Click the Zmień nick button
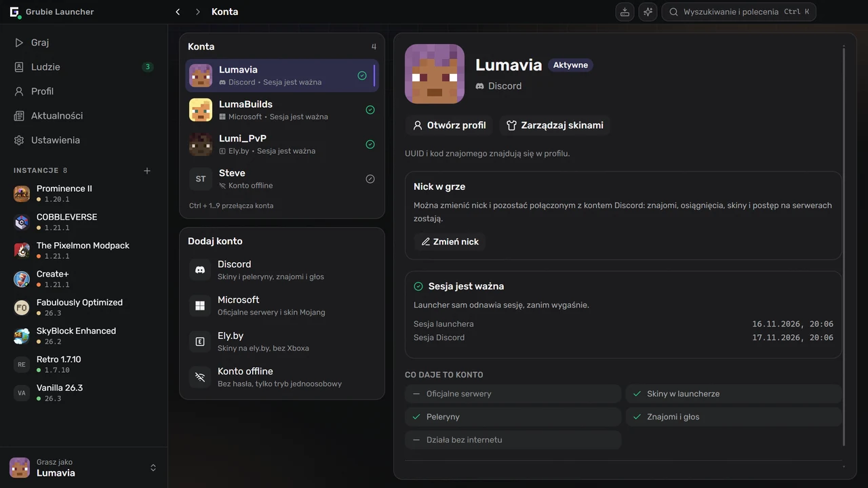The height and width of the screenshot is (488, 868). [450, 241]
